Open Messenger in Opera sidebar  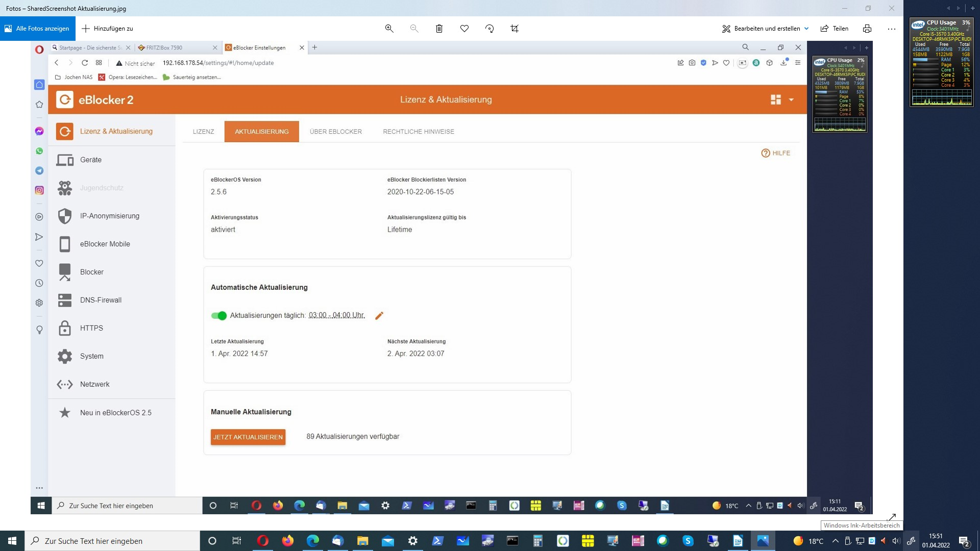point(39,131)
